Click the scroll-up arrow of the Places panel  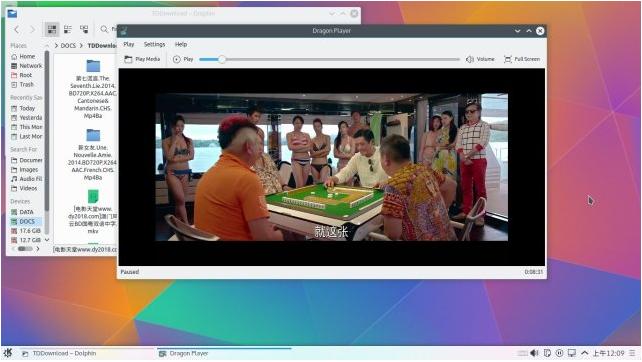click(x=47, y=46)
